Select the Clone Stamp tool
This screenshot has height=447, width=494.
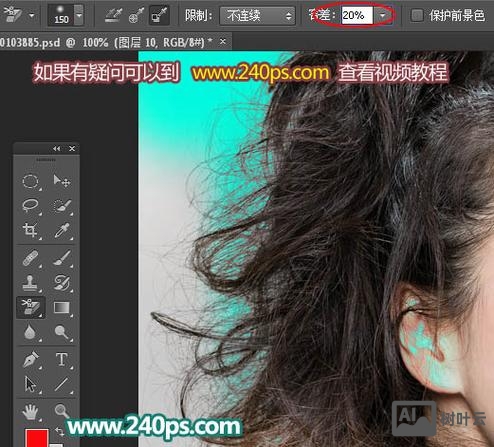click(30, 283)
